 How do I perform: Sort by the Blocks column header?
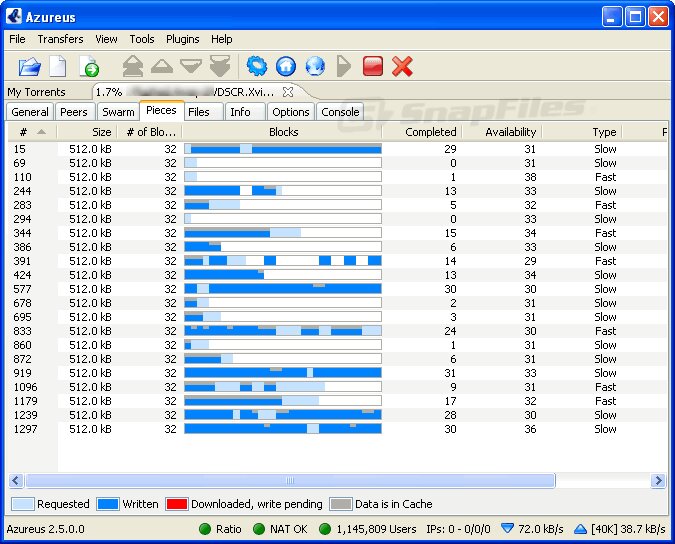pos(283,132)
